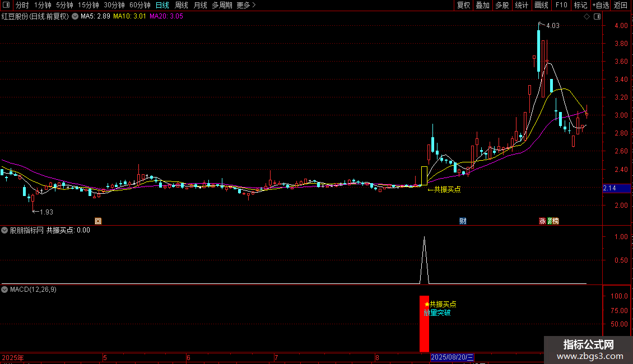The height and width of the screenshot is (364, 633).
Task: Click the 涨 marker icon
Action: coord(542,221)
